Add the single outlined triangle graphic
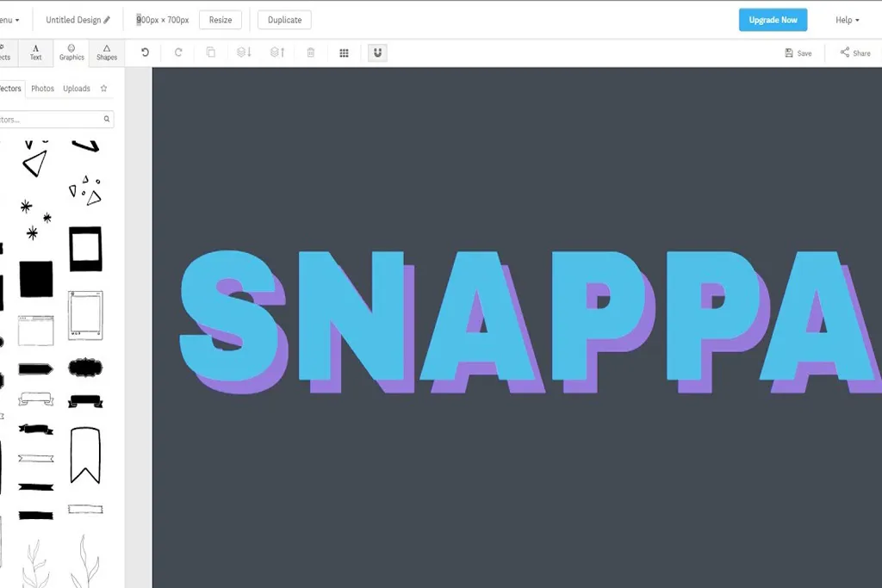Screen dimensions: 882x588 (x=34, y=164)
